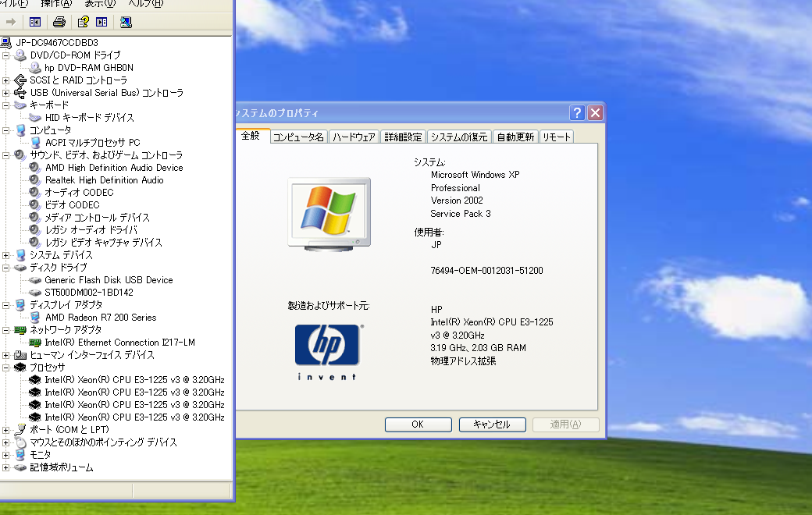Click the human interface devices icon
This screenshot has width=812, height=515.
[20, 354]
